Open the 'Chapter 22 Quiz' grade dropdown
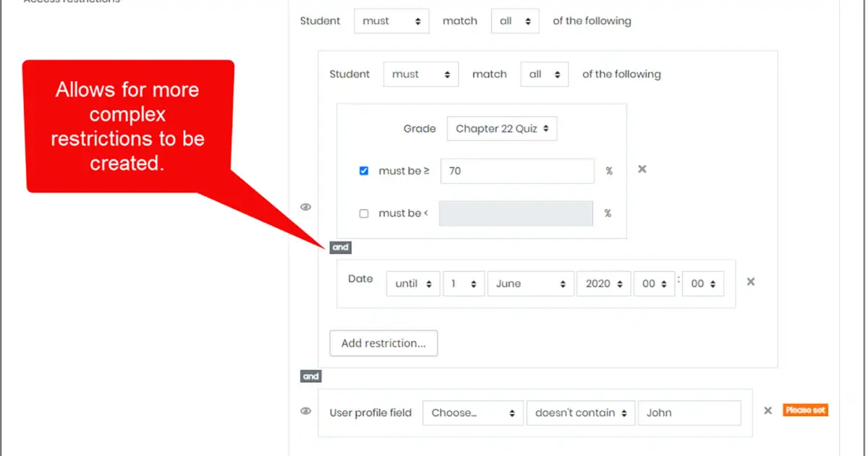 click(x=502, y=128)
